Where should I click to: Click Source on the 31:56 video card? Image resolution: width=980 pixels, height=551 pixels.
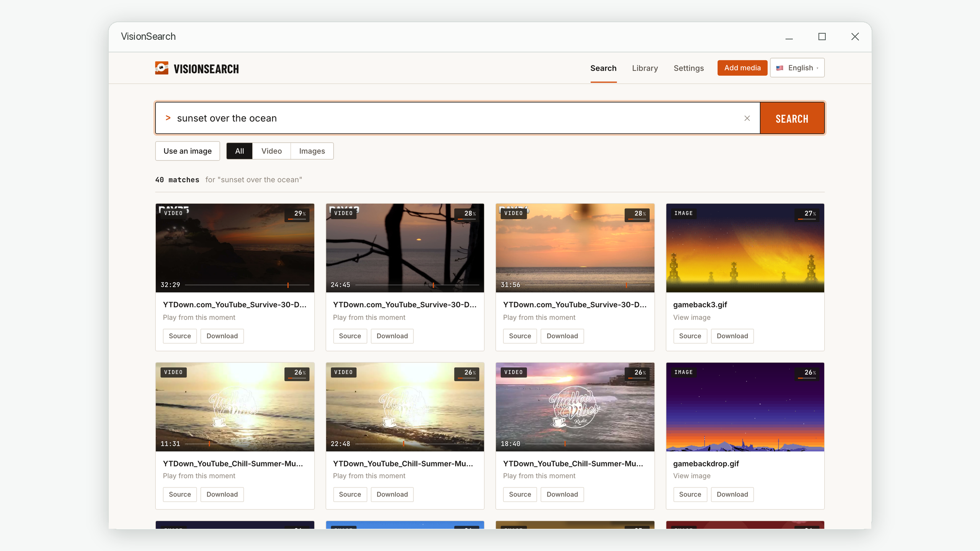pyautogui.click(x=520, y=336)
